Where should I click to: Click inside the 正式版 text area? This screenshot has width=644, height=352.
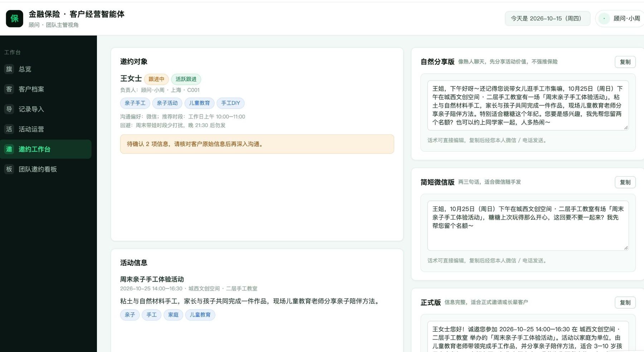tap(528, 336)
